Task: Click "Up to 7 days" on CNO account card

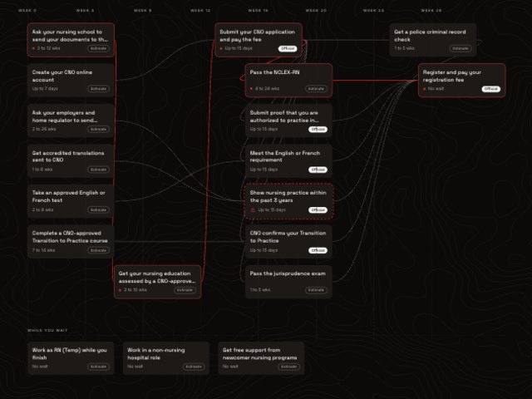Action: click(x=45, y=89)
